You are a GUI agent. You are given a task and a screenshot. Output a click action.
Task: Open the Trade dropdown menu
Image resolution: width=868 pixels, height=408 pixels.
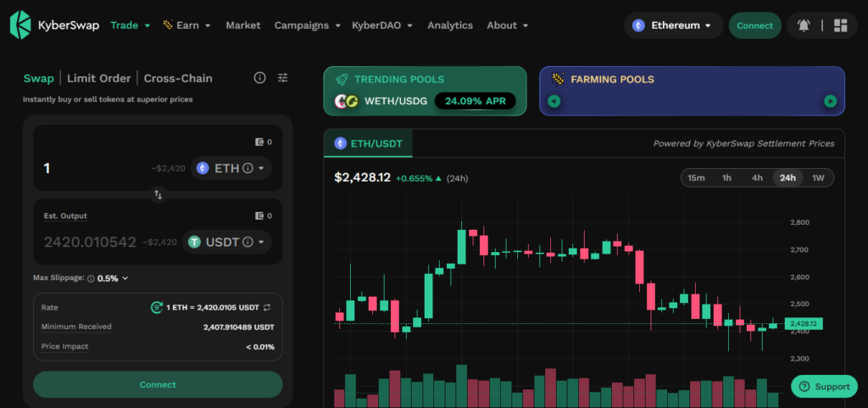[x=131, y=25]
